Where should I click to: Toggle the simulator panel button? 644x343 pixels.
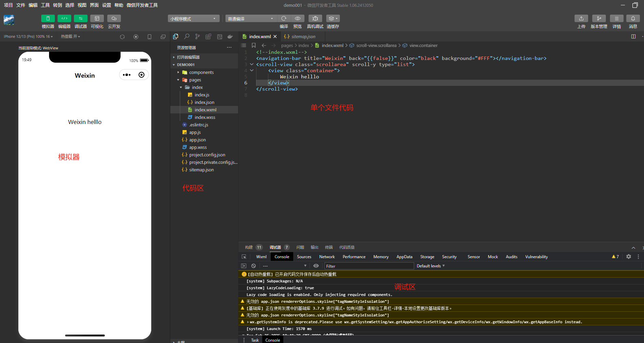click(48, 18)
